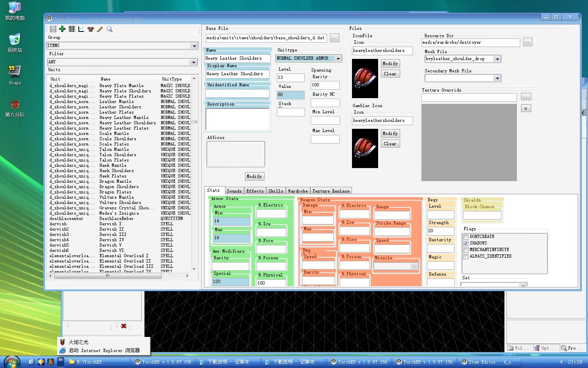Open the grid table view icon
This screenshot has height=368, width=588.
[x=72, y=29]
